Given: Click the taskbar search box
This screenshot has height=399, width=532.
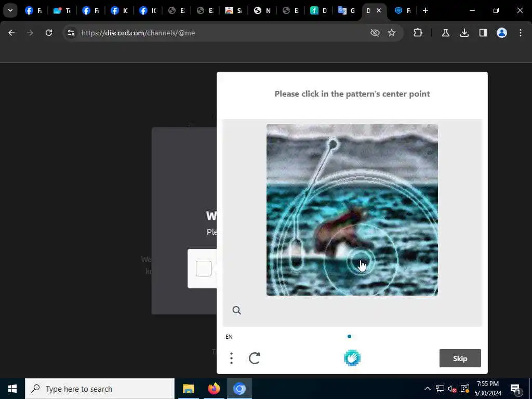Looking at the screenshot, I should pyautogui.click(x=100, y=389).
